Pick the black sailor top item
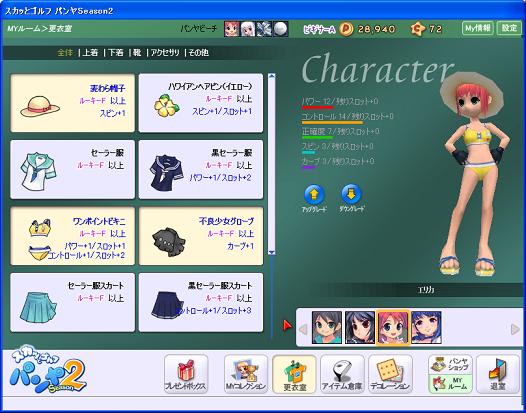 (x=201, y=169)
